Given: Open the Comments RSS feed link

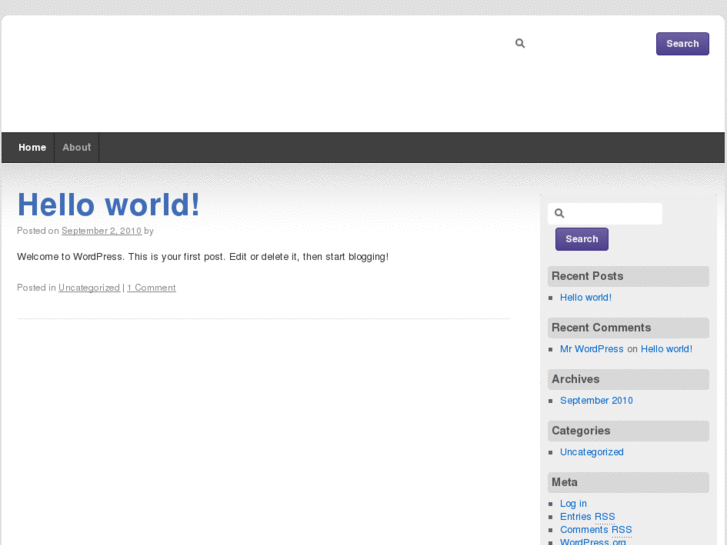Looking at the screenshot, I should click(x=595, y=530).
